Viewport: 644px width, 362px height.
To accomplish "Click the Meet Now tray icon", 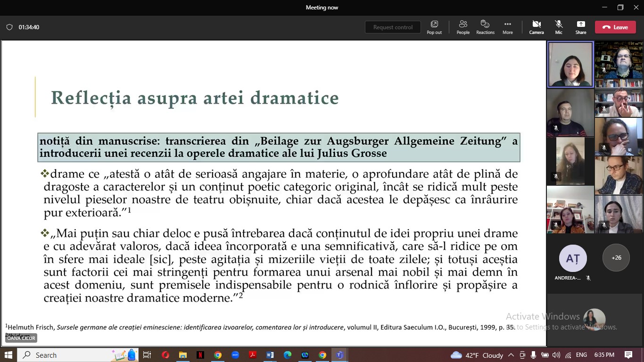I will (522, 355).
